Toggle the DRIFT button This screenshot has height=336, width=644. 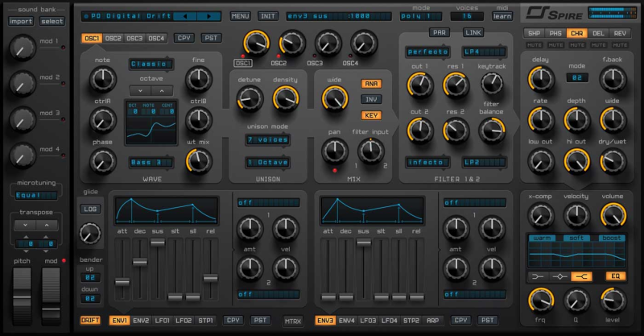tap(90, 321)
